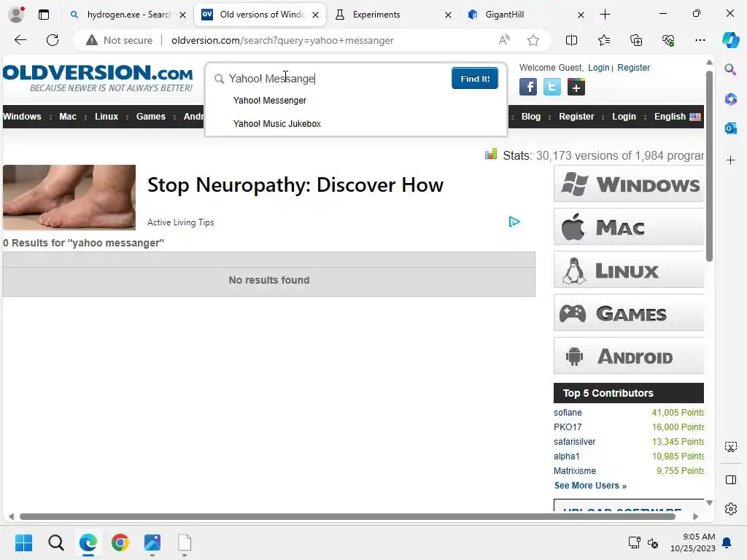Open the Mac category banner
This screenshot has height=560, width=747.
tap(628, 227)
